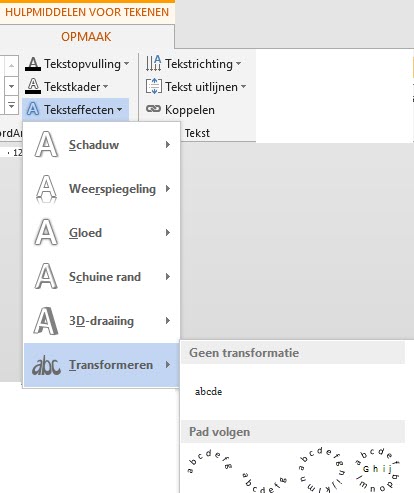Click the Teksteffecten button
Viewport: 414px width, 493px height.
(x=75, y=109)
